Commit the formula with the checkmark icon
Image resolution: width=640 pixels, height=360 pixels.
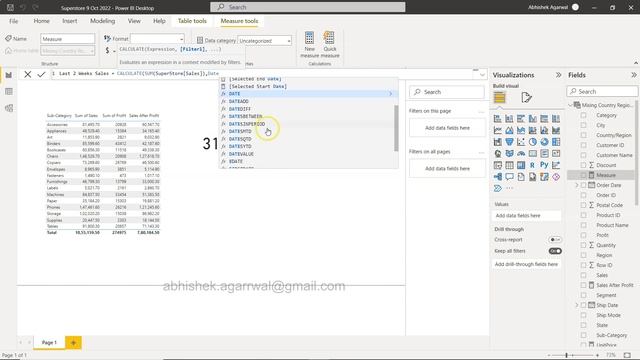click(x=41, y=74)
